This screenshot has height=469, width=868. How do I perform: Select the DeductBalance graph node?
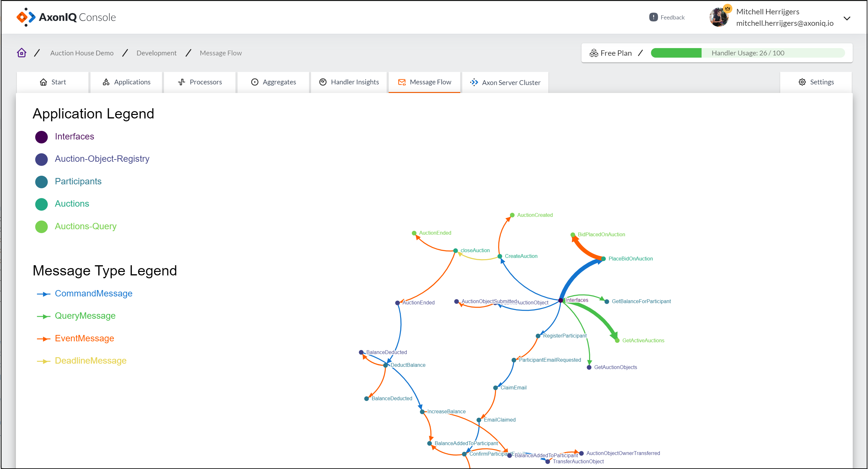point(385,365)
